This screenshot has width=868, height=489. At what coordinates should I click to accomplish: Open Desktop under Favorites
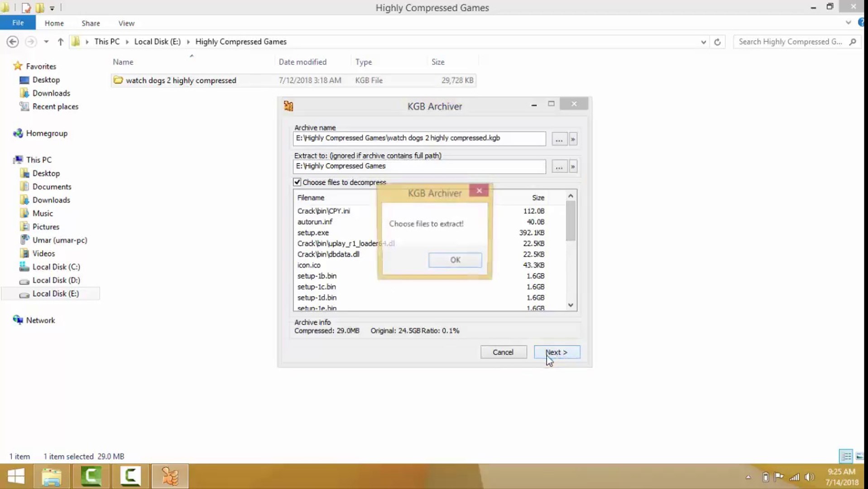click(46, 80)
